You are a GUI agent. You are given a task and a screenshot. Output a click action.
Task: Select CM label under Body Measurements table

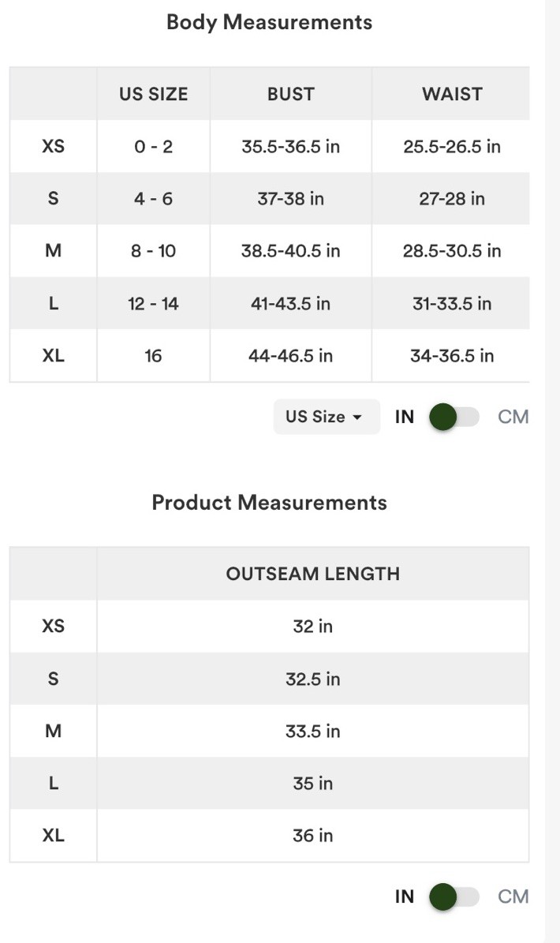tap(513, 417)
